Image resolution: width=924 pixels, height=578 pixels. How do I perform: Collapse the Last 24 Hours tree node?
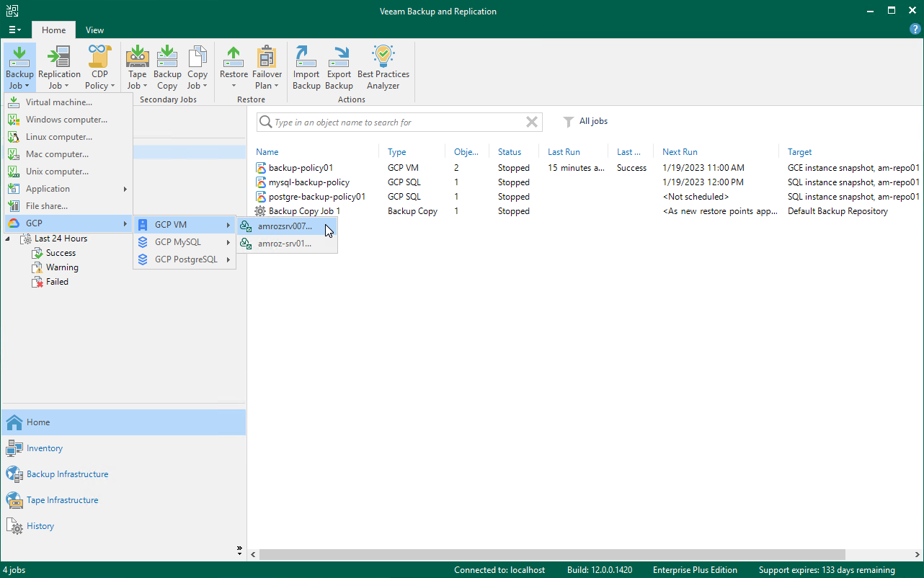coord(8,239)
